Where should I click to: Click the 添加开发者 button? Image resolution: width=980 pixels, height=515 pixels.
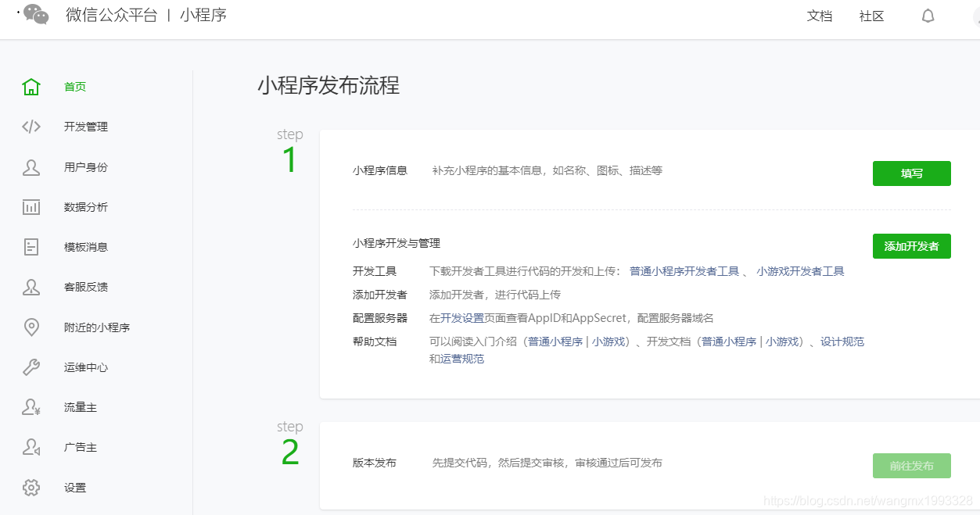(911, 246)
